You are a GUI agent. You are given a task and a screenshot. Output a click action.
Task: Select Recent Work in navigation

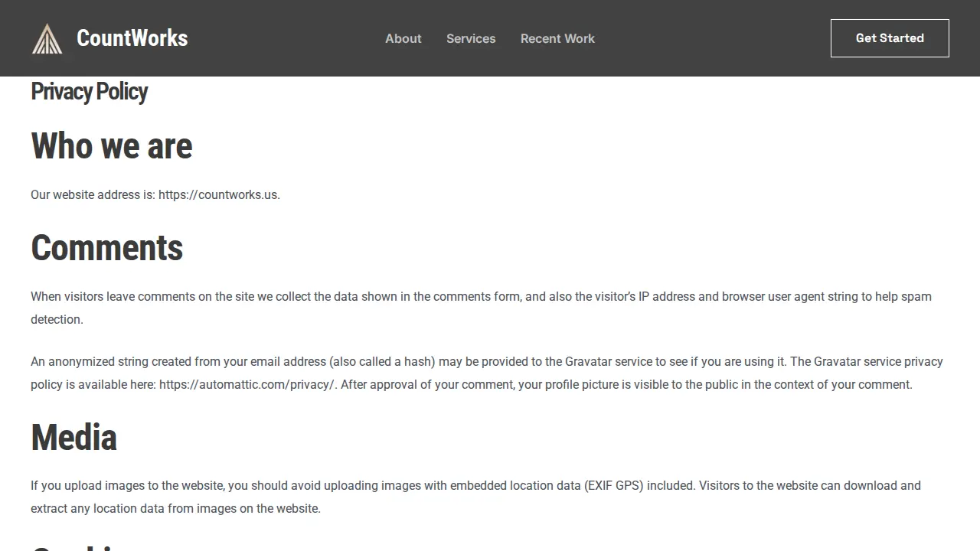click(x=557, y=38)
